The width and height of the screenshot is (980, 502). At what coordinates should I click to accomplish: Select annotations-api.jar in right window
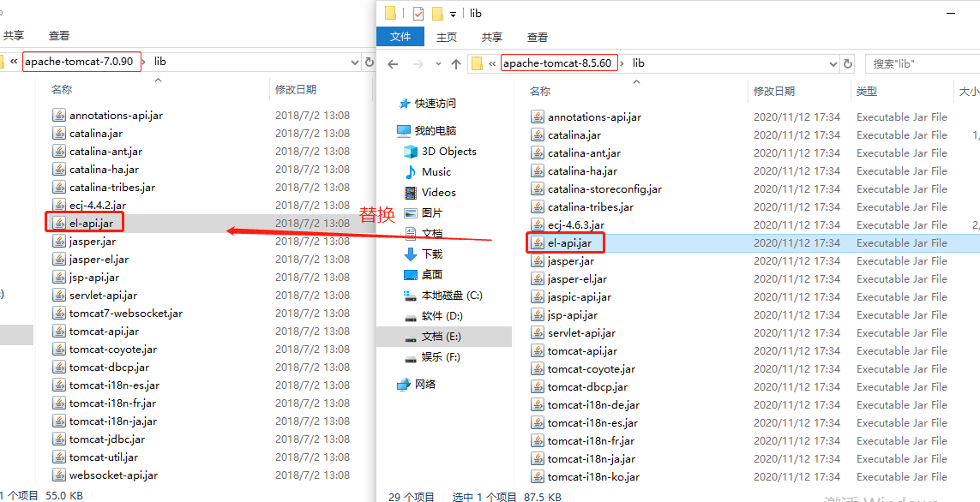(x=594, y=117)
